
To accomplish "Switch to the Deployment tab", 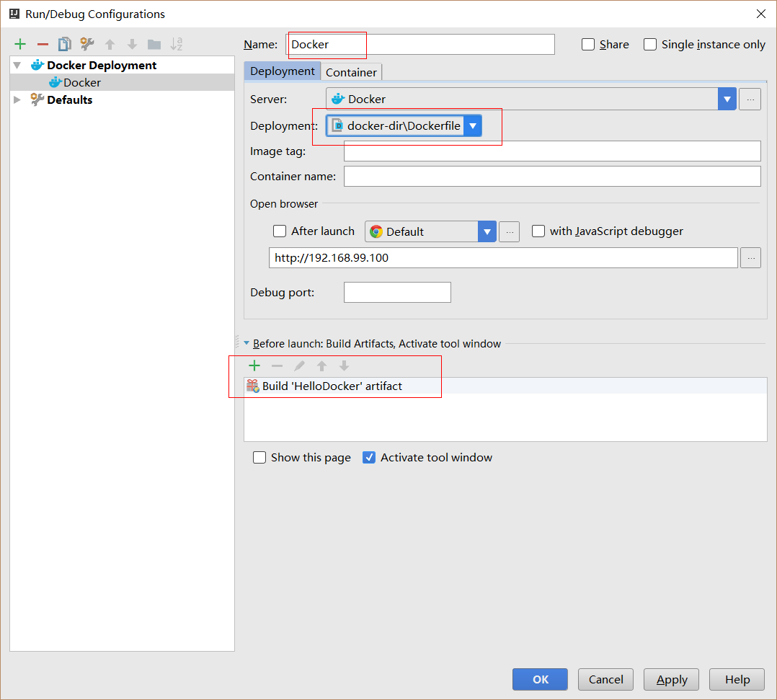I will click(x=283, y=71).
